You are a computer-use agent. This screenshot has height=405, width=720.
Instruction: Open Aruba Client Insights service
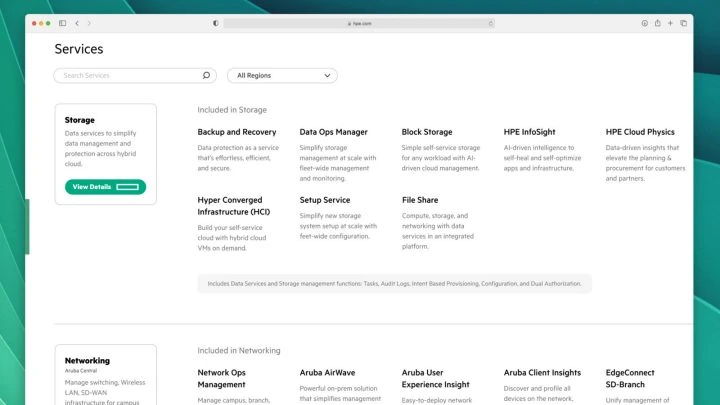pyautogui.click(x=542, y=372)
